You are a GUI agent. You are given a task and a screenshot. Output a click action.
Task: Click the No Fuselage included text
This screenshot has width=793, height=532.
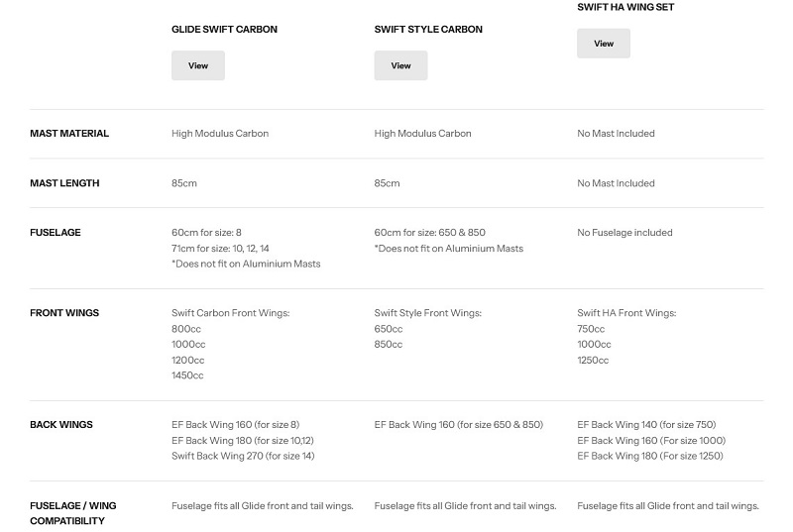coord(624,233)
